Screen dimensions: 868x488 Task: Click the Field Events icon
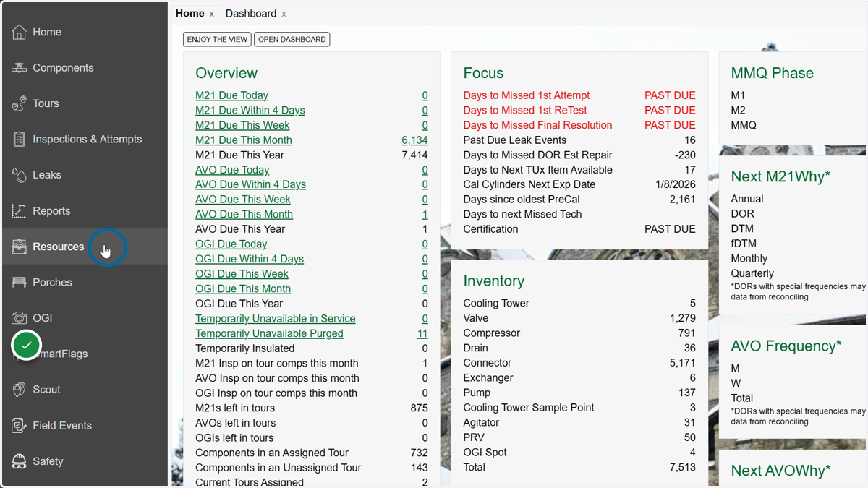(19, 426)
